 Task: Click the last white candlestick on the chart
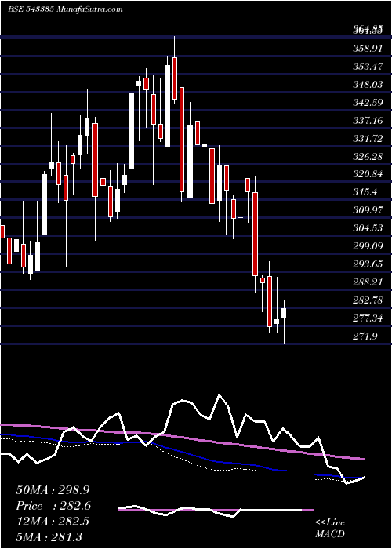click(x=284, y=313)
